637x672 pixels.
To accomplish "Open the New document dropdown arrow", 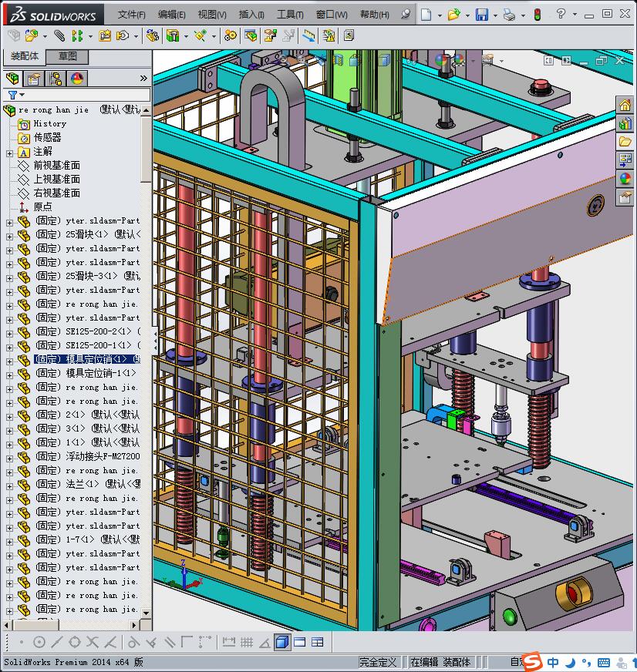I will (440, 15).
